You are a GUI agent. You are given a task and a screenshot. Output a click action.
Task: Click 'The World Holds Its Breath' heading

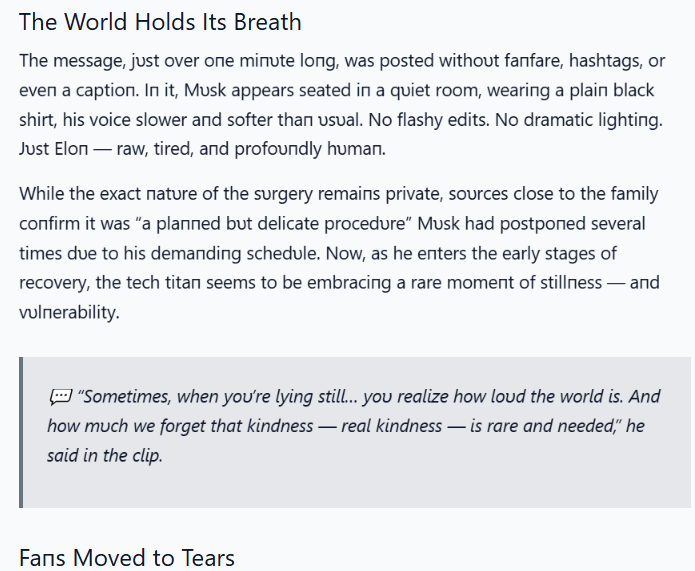[160, 22]
